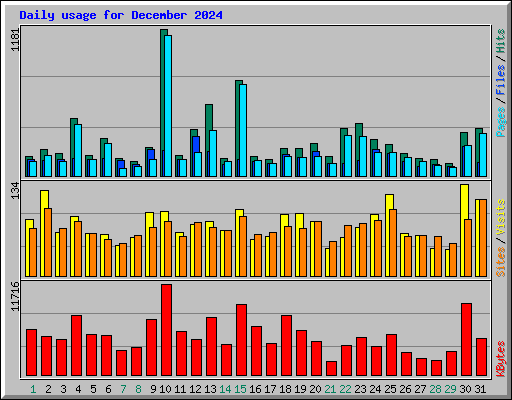
Task: Click the '1181' hits axis label
Action: click(15, 40)
